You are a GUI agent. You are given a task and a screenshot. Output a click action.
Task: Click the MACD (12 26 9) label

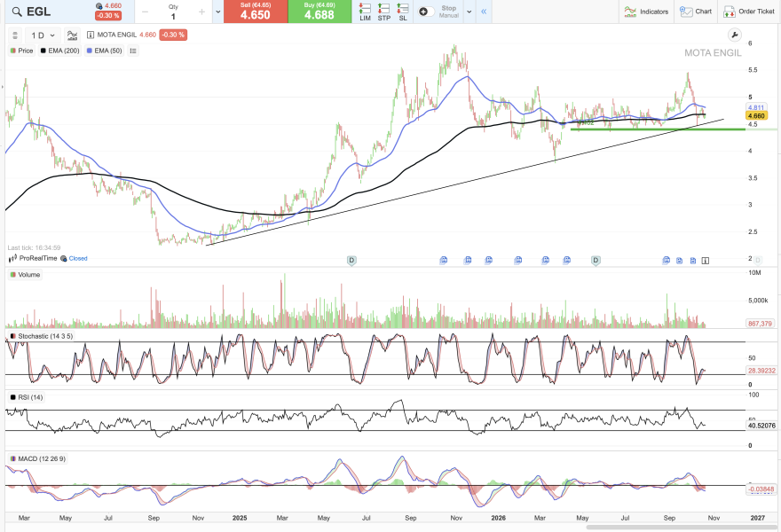pos(38,458)
